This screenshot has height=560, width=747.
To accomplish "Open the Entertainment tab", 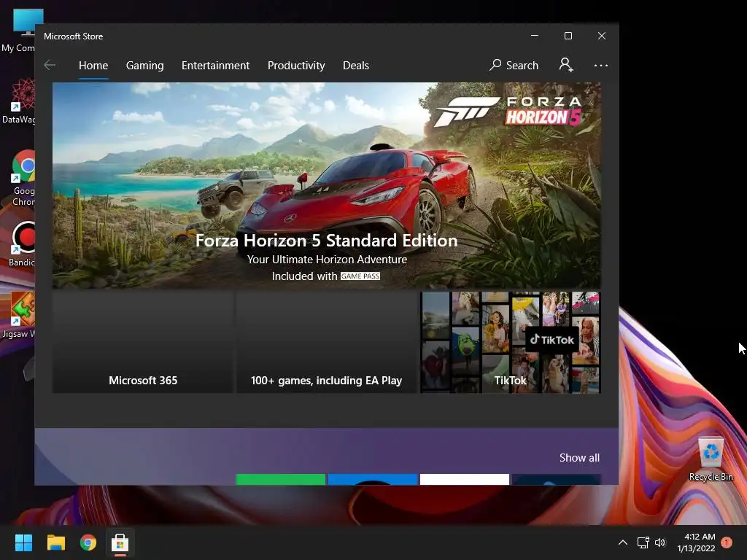I will point(215,65).
